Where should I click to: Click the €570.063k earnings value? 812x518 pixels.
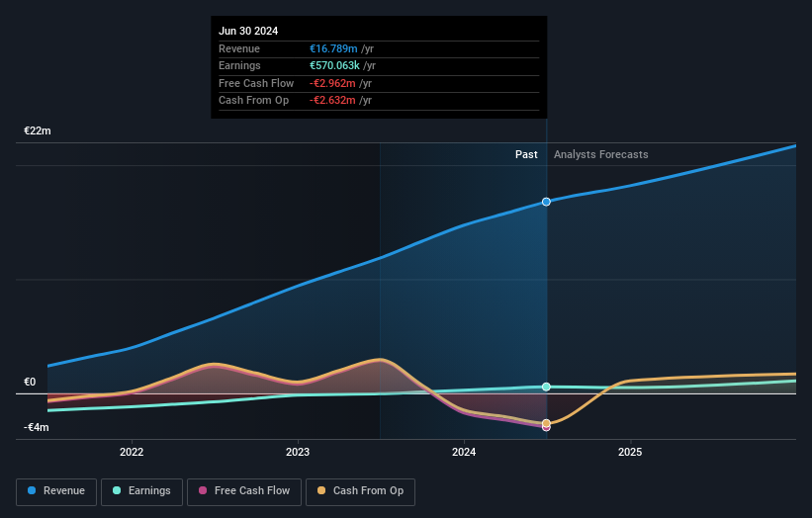(x=334, y=65)
